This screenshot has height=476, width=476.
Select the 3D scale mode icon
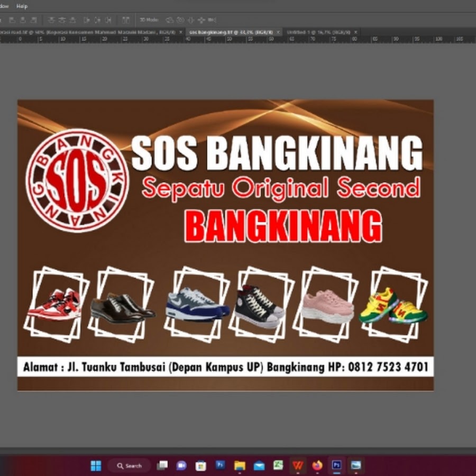tap(212, 20)
